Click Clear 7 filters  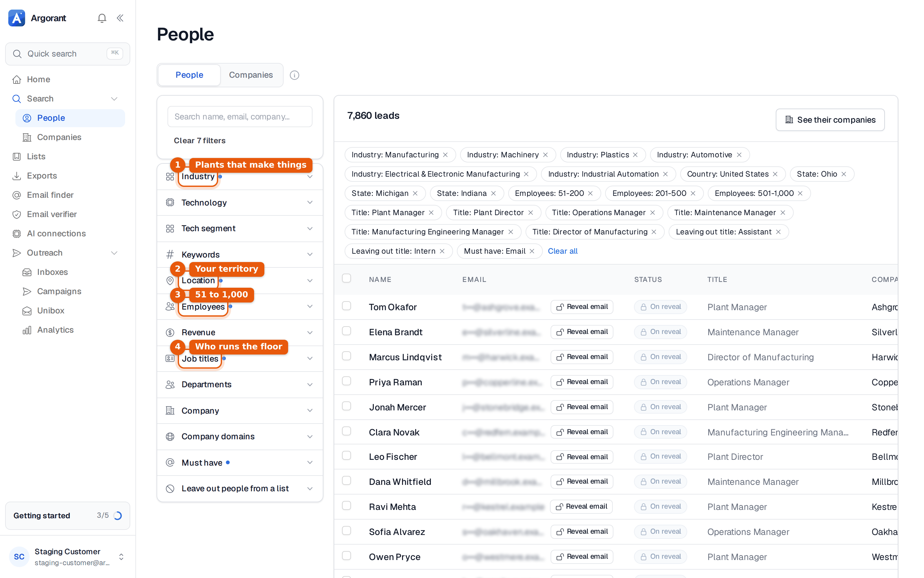(x=200, y=141)
